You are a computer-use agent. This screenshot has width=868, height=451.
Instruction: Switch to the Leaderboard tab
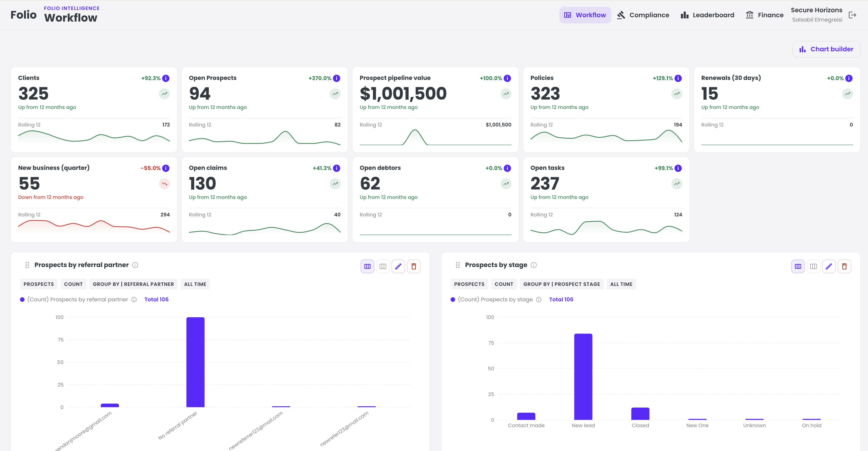707,15
